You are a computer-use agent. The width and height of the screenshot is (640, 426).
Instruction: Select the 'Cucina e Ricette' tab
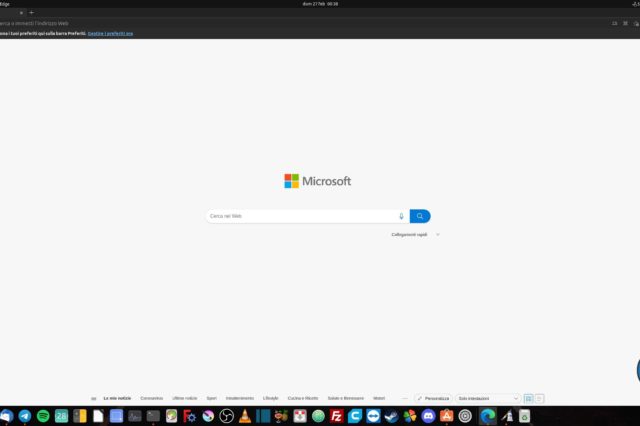click(303, 398)
